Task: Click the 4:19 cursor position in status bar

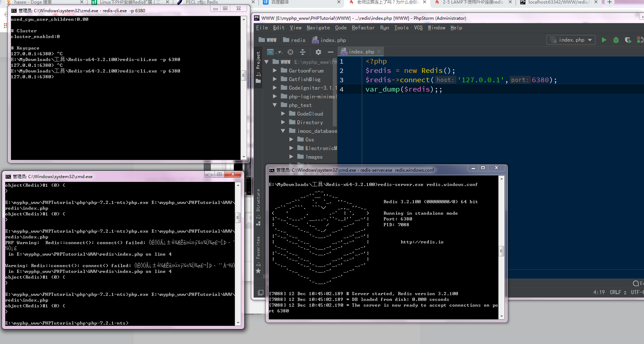Action: (598, 292)
